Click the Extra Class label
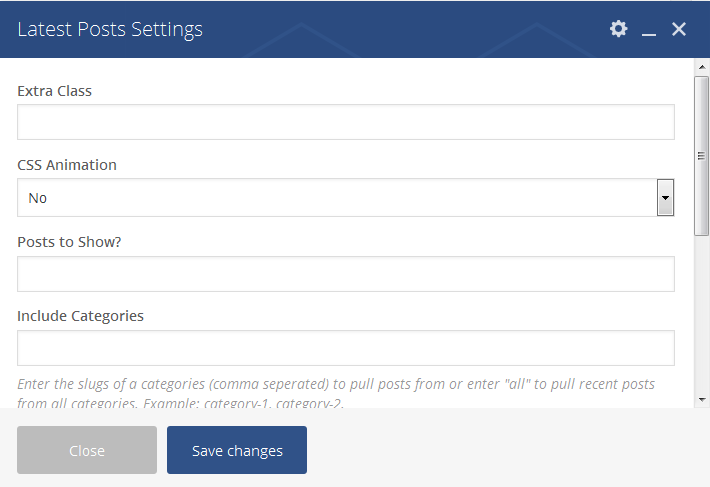Viewport: 710px width, 487px height. 55,91
